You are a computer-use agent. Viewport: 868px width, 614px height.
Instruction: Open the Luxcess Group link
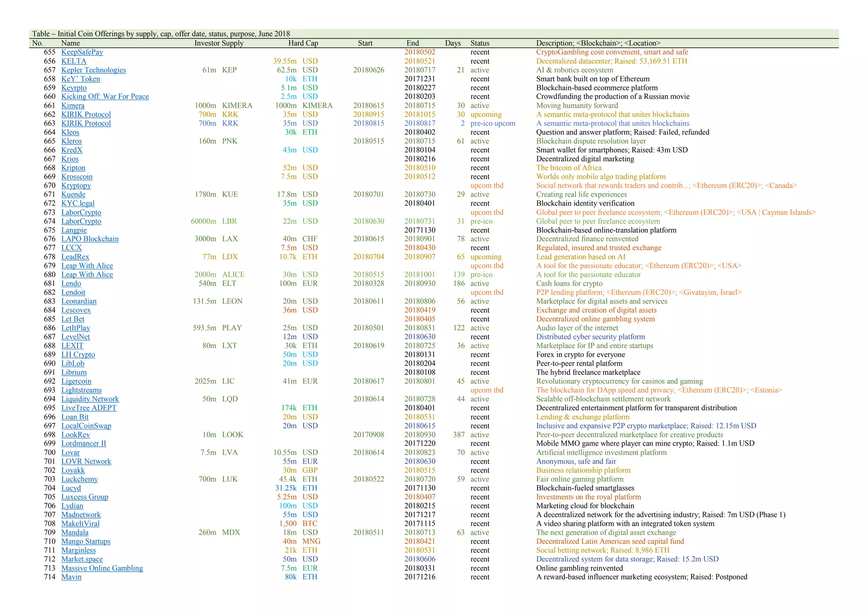pos(84,497)
